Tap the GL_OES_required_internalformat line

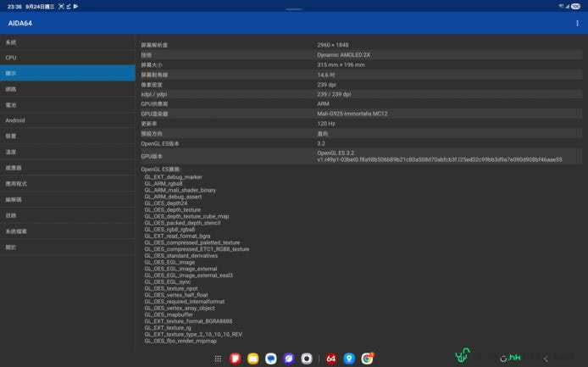(185, 302)
